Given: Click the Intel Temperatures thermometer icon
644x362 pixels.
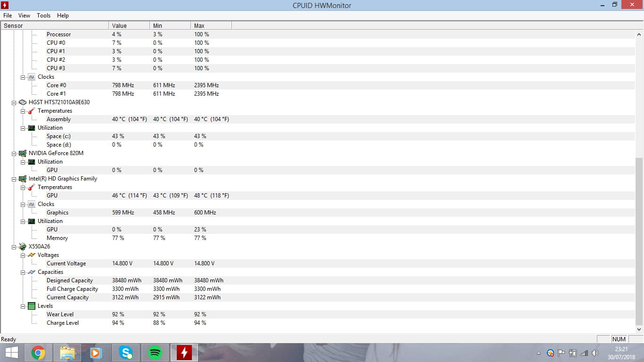Looking at the screenshot, I should [32, 187].
